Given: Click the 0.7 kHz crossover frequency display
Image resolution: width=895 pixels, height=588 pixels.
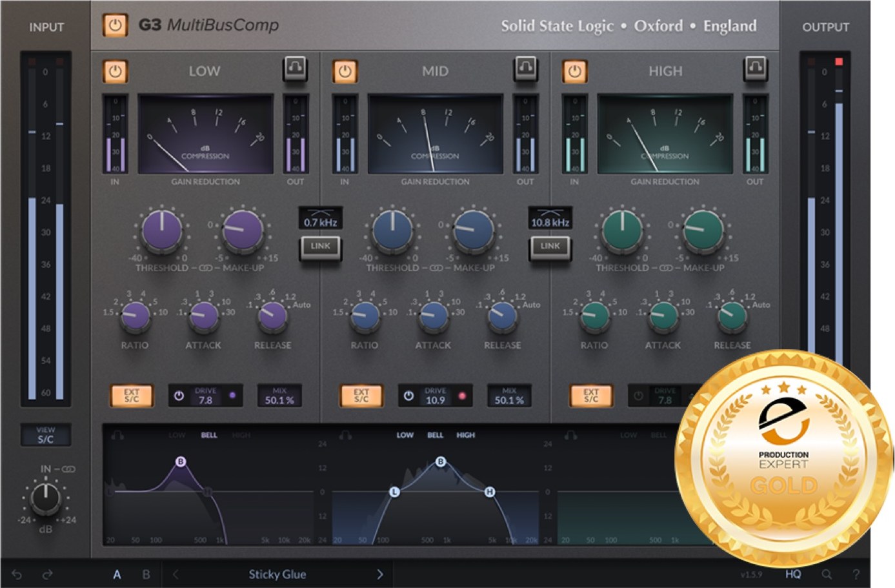Looking at the screenshot, I should coord(320,218).
